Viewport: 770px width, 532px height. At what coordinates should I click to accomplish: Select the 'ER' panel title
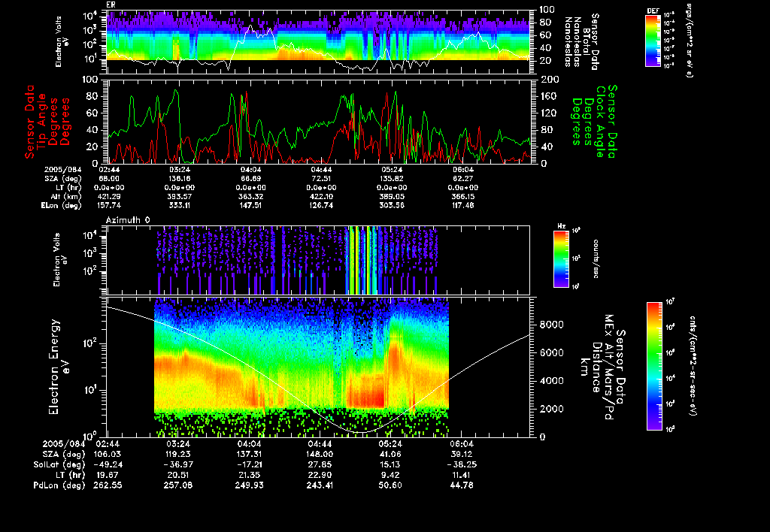point(111,5)
